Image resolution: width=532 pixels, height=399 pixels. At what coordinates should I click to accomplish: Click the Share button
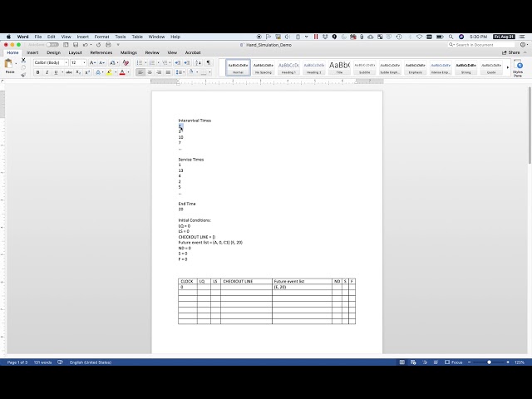point(511,52)
